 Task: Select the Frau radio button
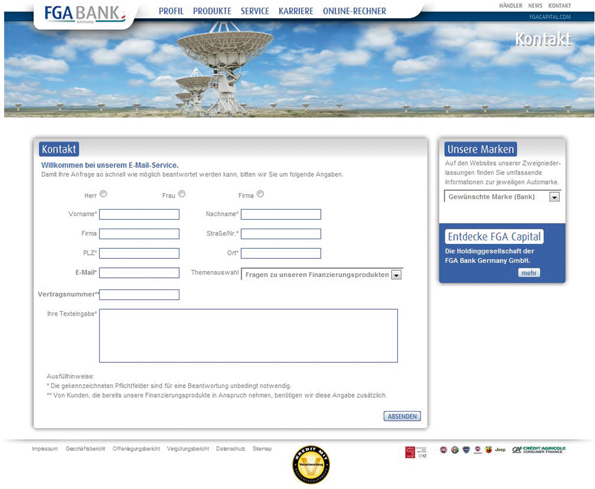pyautogui.click(x=182, y=194)
